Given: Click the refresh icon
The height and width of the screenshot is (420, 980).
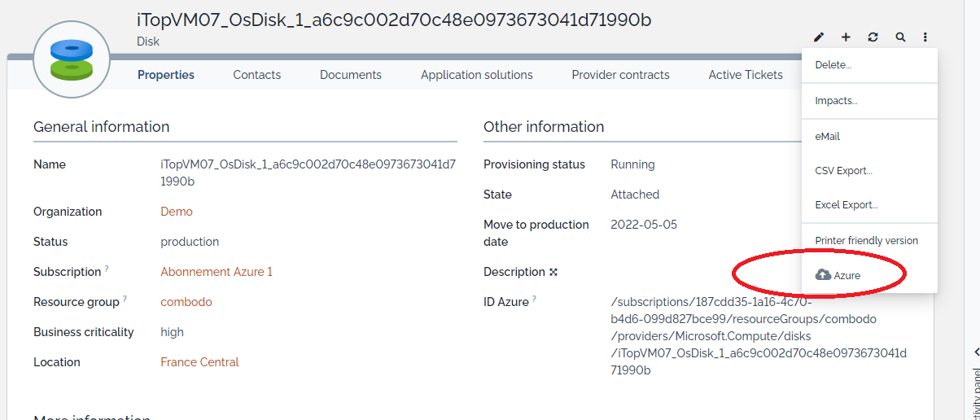Looking at the screenshot, I should pos(873,37).
